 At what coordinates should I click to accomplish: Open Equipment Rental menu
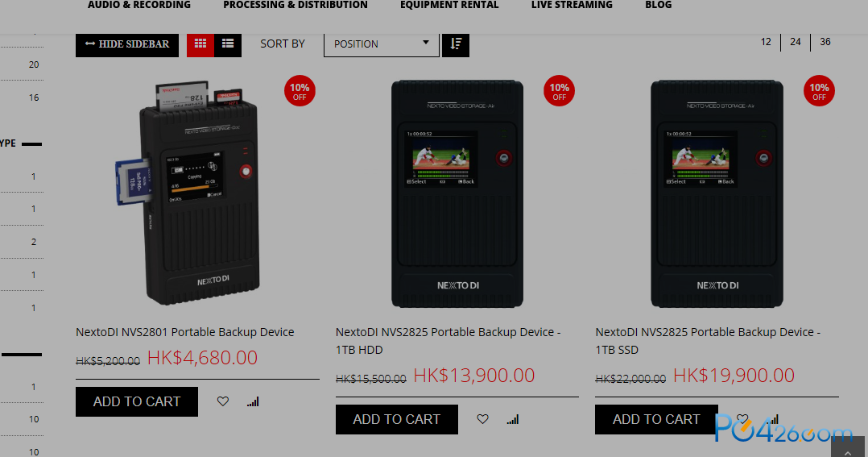tap(449, 5)
